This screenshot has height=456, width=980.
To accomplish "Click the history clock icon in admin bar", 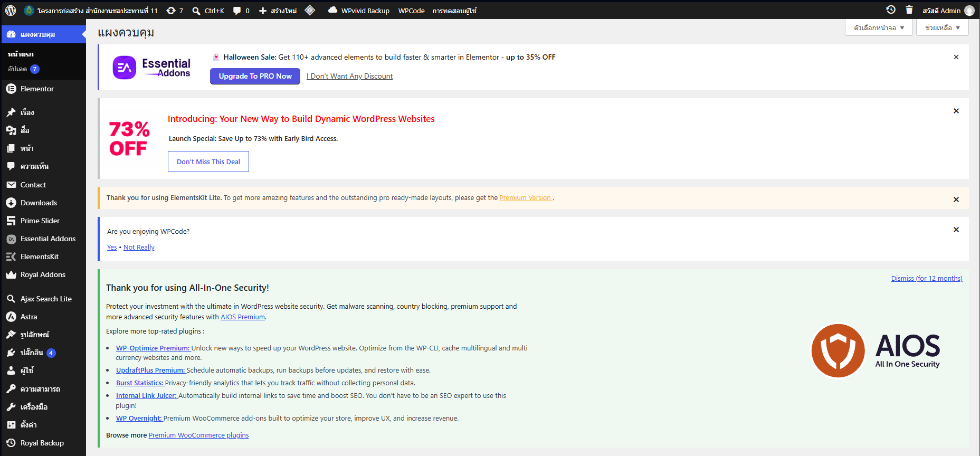I will pos(891,10).
